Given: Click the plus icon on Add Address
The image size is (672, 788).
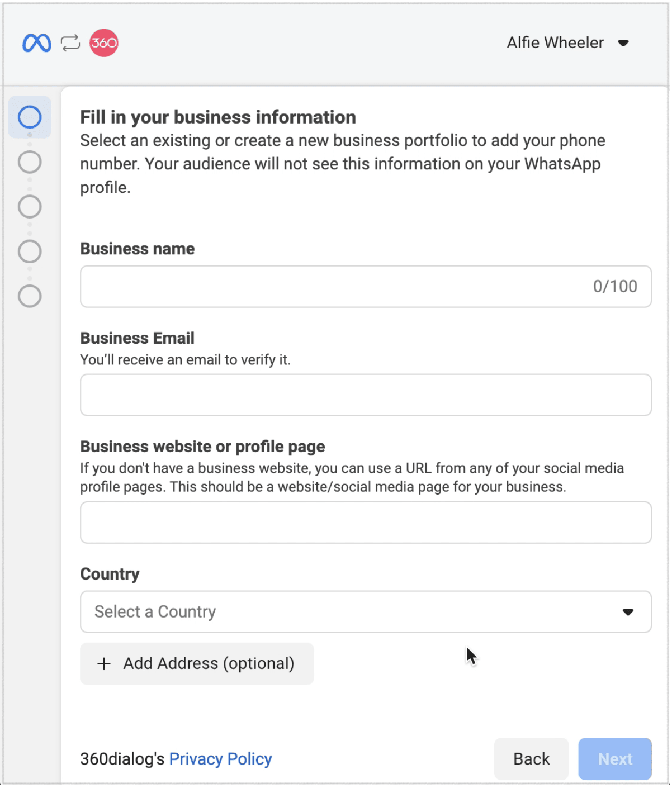Looking at the screenshot, I should pyautogui.click(x=104, y=664).
